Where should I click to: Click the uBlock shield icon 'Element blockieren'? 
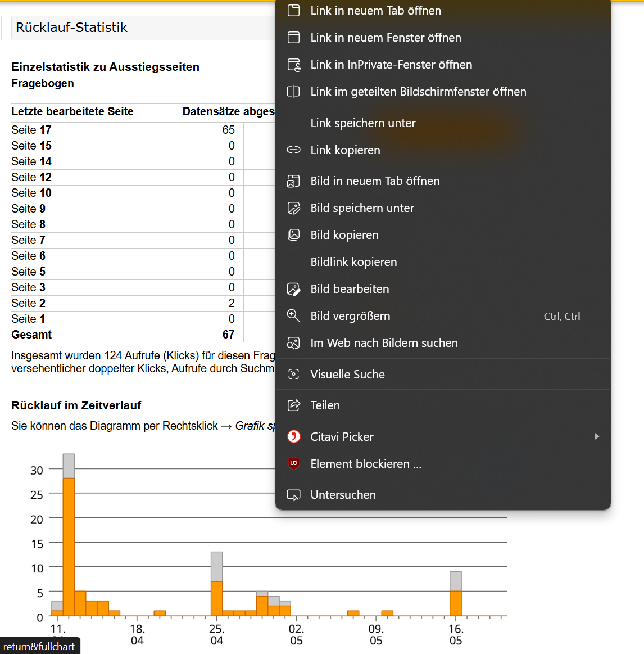coord(293,463)
